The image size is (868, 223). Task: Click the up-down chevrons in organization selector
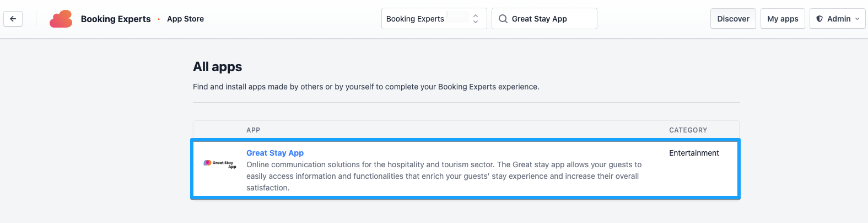point(476,19)
